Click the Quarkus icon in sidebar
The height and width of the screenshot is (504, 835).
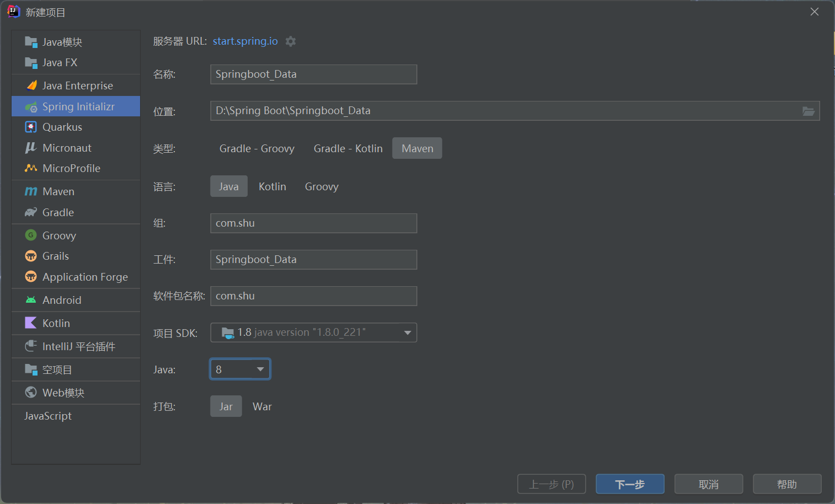coord(31,127)
